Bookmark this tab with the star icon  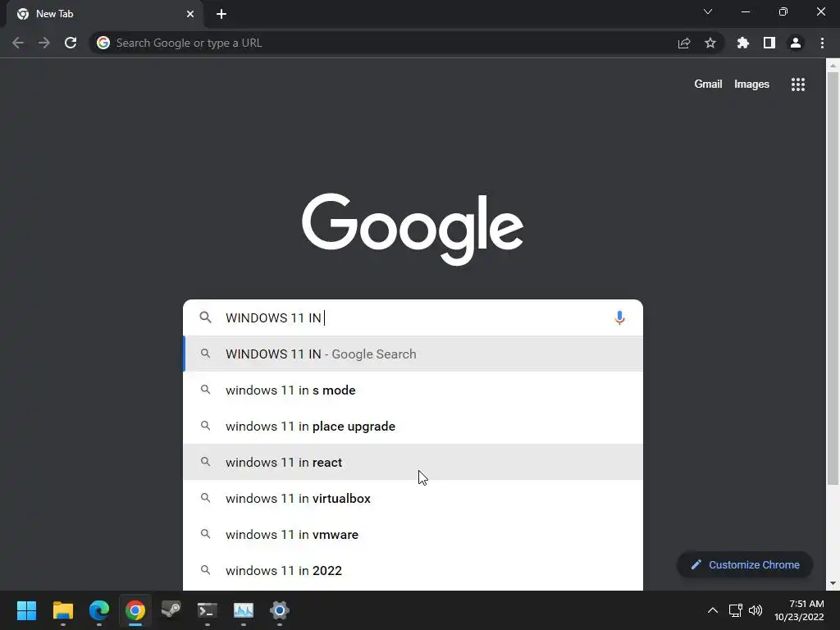tap(710, 43)
